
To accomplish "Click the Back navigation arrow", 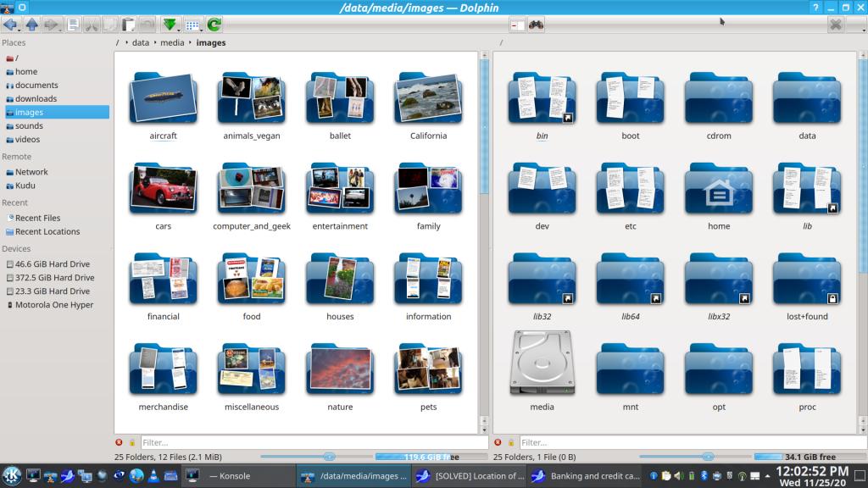I will (x=10, y=25).
